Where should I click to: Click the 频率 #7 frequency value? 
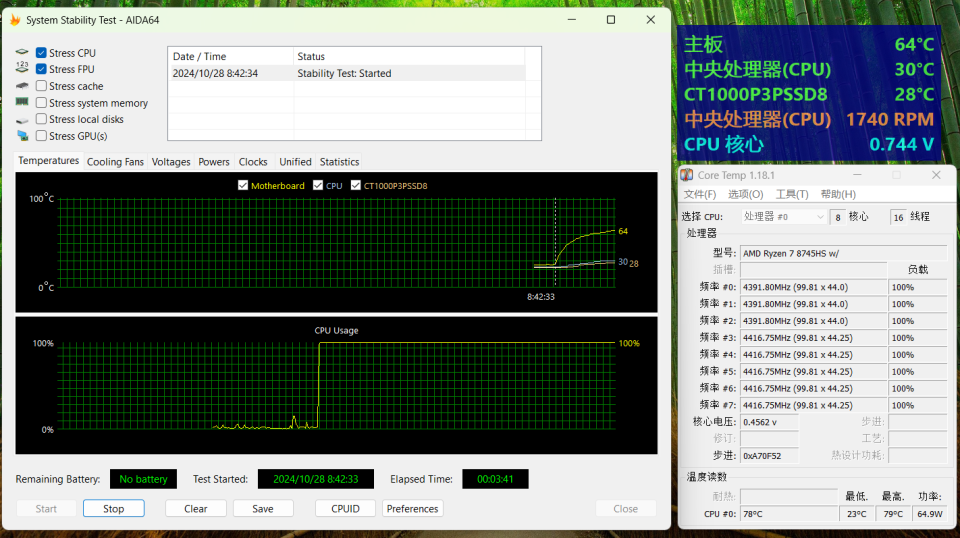813,405
